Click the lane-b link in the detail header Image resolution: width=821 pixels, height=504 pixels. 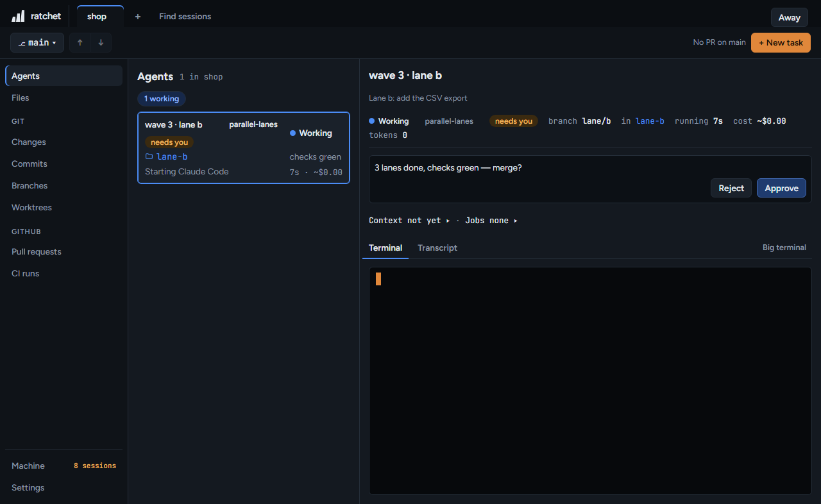650,121
